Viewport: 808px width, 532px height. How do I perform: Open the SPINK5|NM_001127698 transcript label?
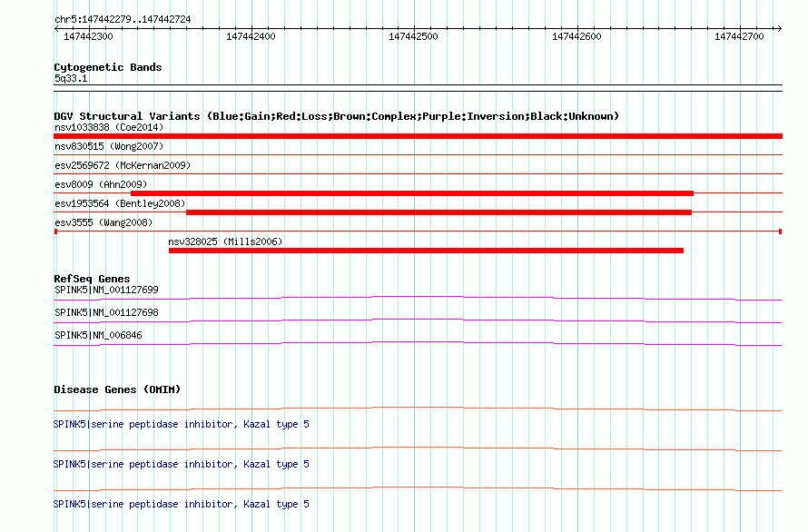click(x=106, y=312)
